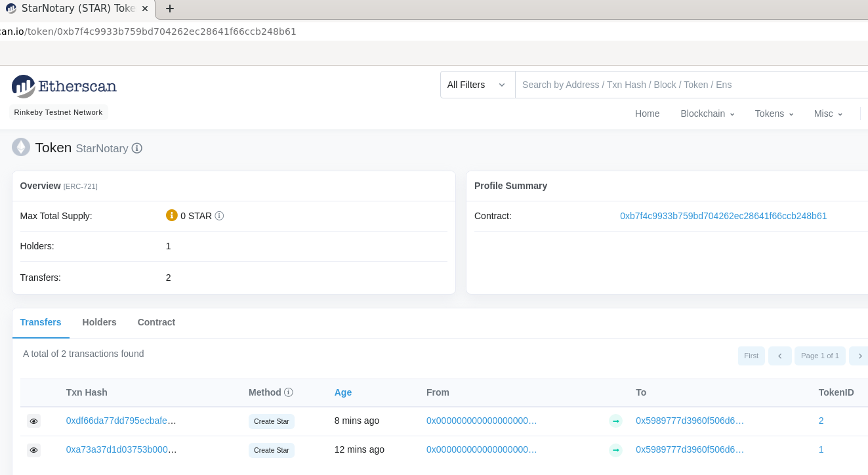Click info icon next to 0 STAR
Screen dimensions: 868x475
[x=220, y=215]
